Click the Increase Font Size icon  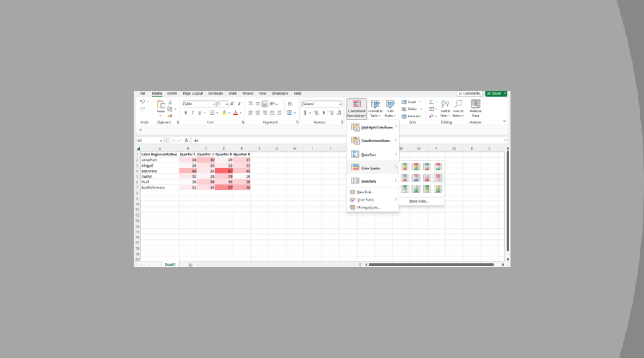click(233, 104)
